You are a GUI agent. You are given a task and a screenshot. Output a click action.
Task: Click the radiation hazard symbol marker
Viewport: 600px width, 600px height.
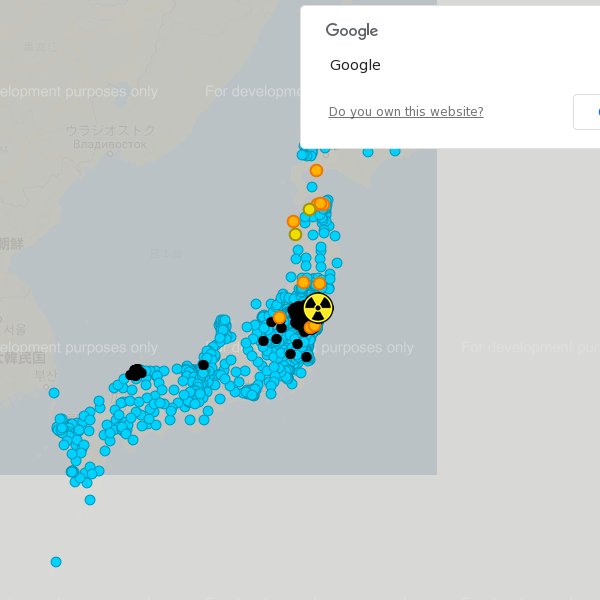[318, 308]
